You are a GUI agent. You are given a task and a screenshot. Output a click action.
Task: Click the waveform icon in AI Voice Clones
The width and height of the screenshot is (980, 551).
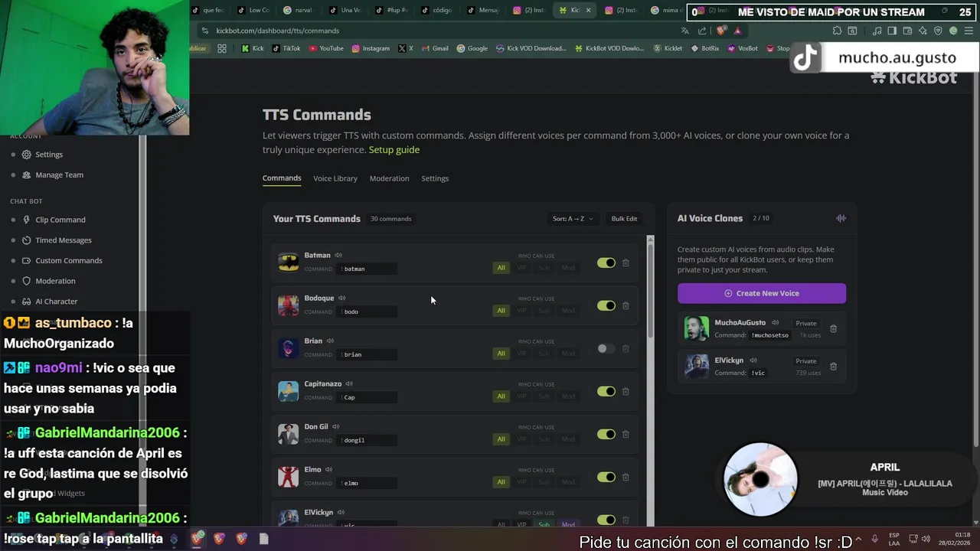(841, 218)
